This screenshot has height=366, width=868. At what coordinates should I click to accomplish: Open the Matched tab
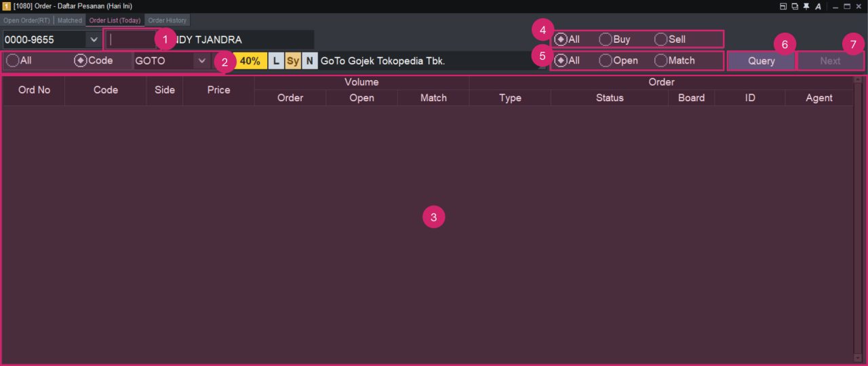(x=69, y=20)
